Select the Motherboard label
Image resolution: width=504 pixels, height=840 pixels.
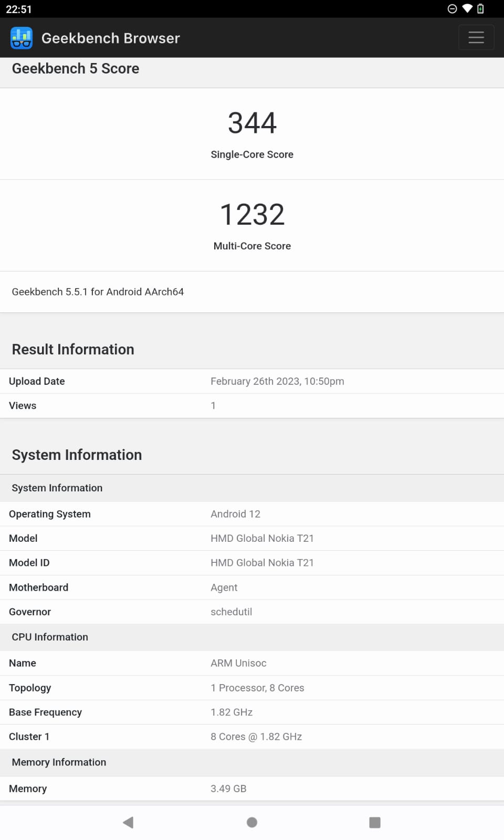pyautogui.click(x=39, y=587)
